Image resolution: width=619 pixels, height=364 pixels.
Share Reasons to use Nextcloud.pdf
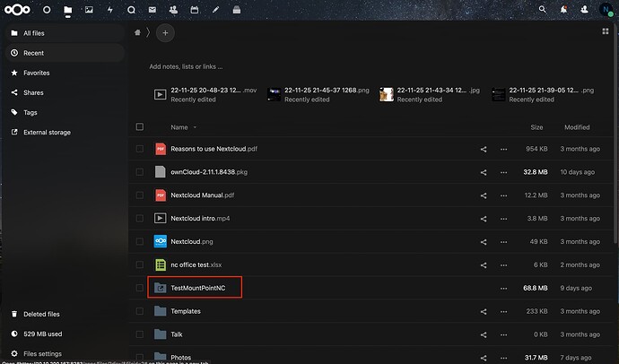484,149
